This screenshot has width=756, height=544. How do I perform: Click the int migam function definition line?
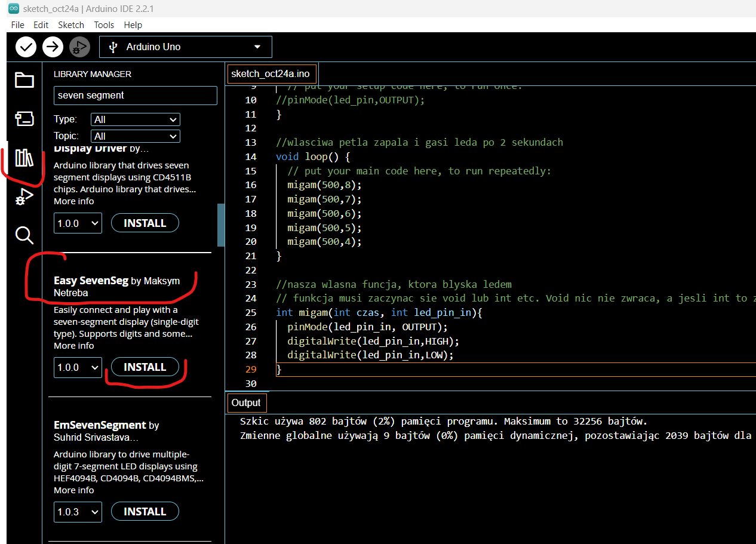(x=379, y=312)
